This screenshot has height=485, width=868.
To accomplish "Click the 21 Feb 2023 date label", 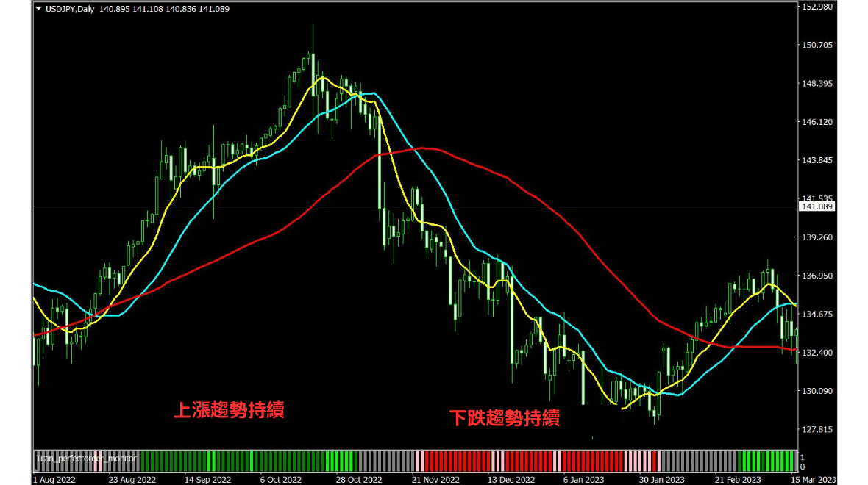I will (x=736, y=479).
